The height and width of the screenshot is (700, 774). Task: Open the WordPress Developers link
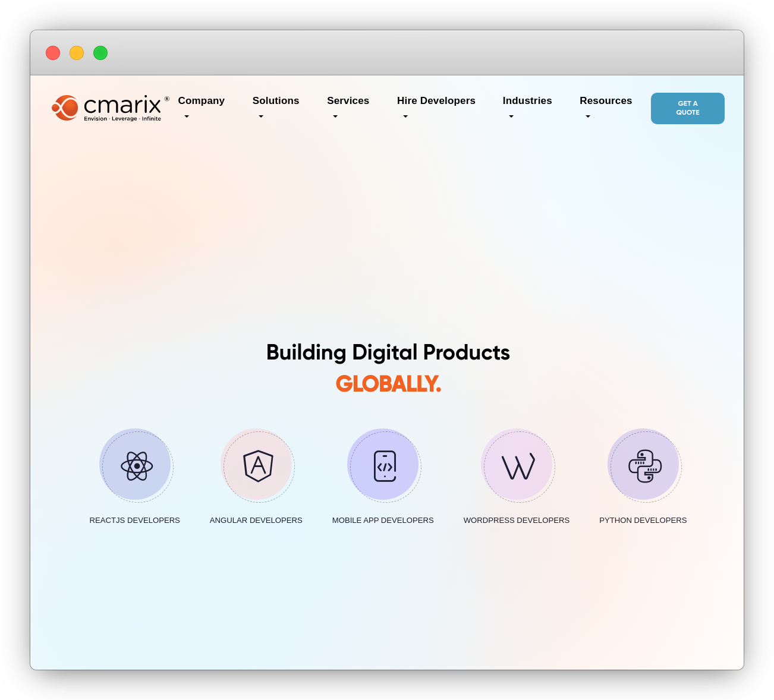pos(517,520)
